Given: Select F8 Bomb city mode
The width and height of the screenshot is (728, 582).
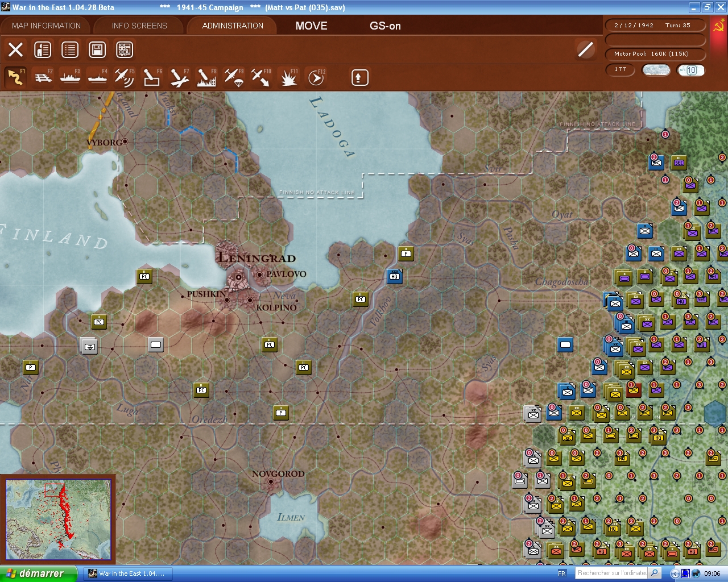Looking at the screenshot, I should point(206,77).
